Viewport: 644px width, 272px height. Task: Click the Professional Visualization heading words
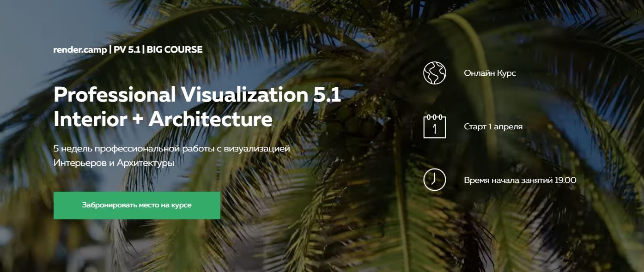177,95
